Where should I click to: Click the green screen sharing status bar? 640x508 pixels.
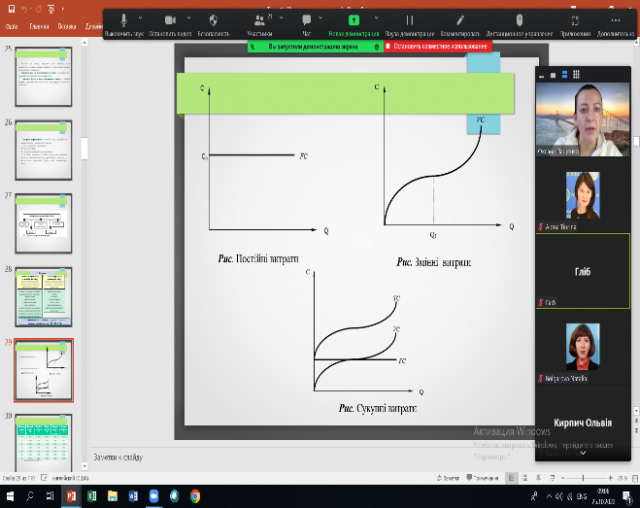(316, 47)
